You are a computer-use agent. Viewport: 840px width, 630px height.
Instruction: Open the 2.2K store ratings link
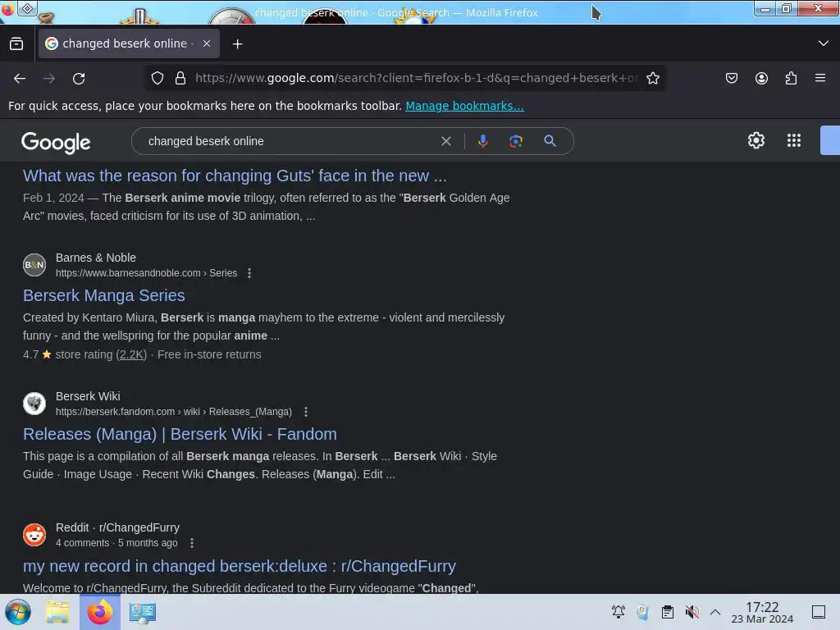click(x=131, y=354)
